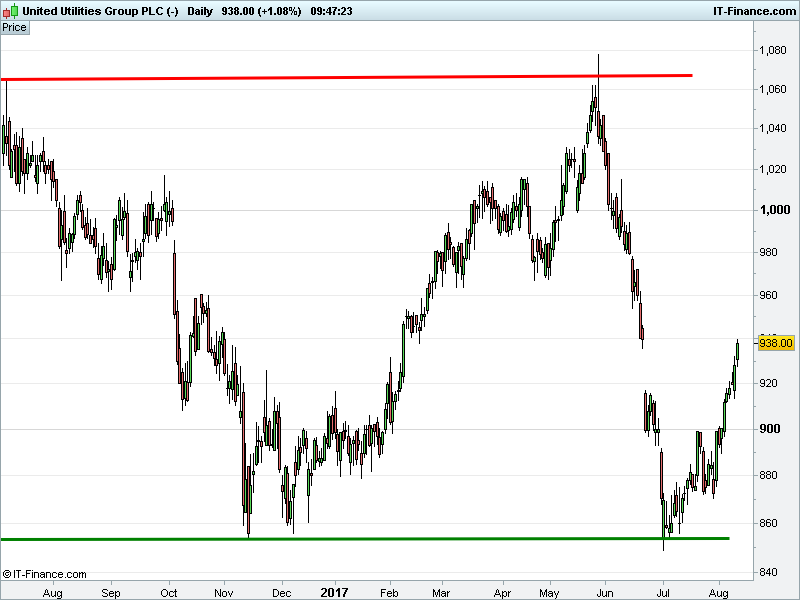Click the Daily timeframe label

click(x=200, y=11)
